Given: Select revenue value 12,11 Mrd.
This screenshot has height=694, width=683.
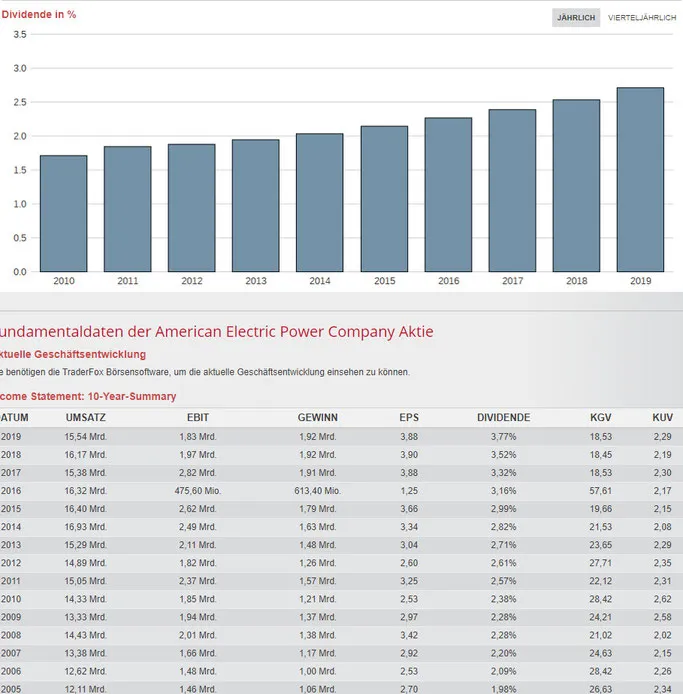Looking at the screenshot, I should (x=85, y=689).
